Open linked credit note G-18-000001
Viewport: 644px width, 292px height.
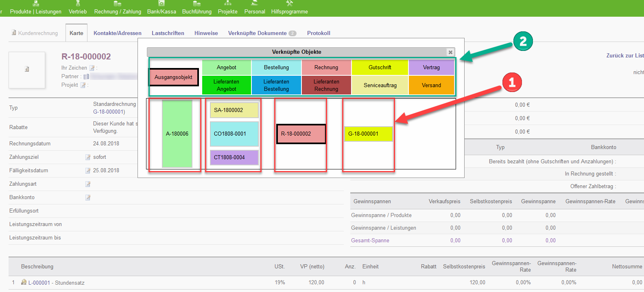(x=368, y=134)
